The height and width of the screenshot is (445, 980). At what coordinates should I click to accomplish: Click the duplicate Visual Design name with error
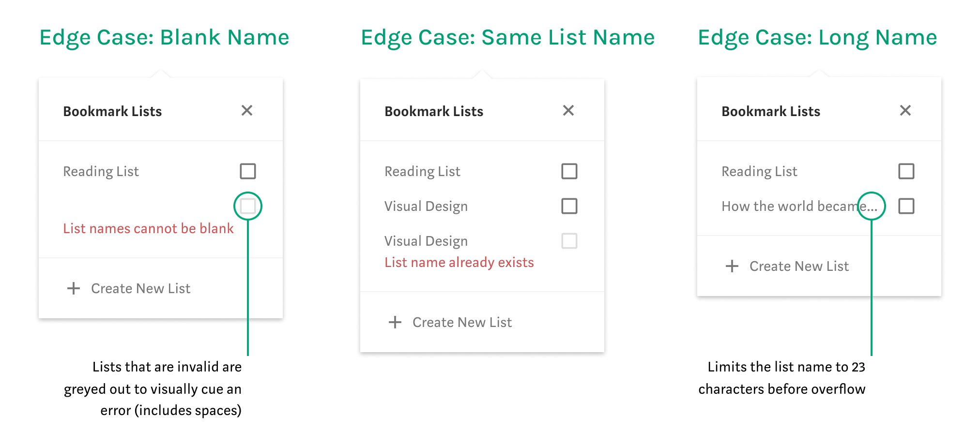[426, 241]
